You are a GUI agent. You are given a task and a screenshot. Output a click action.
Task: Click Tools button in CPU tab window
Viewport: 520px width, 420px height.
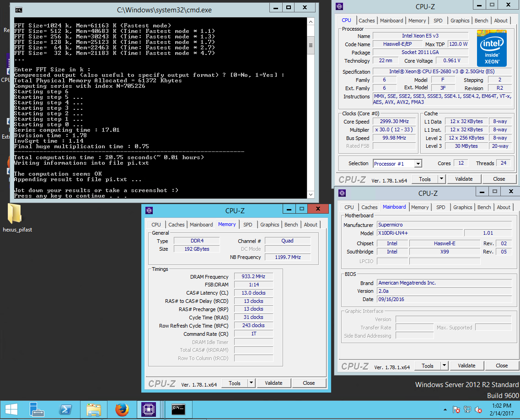point(424,179)
